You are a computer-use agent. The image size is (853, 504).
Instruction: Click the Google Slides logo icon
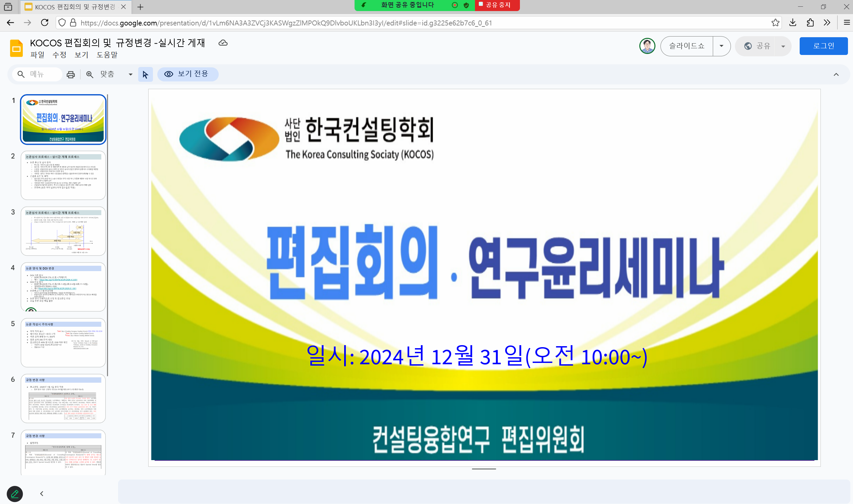coord(16,48)
